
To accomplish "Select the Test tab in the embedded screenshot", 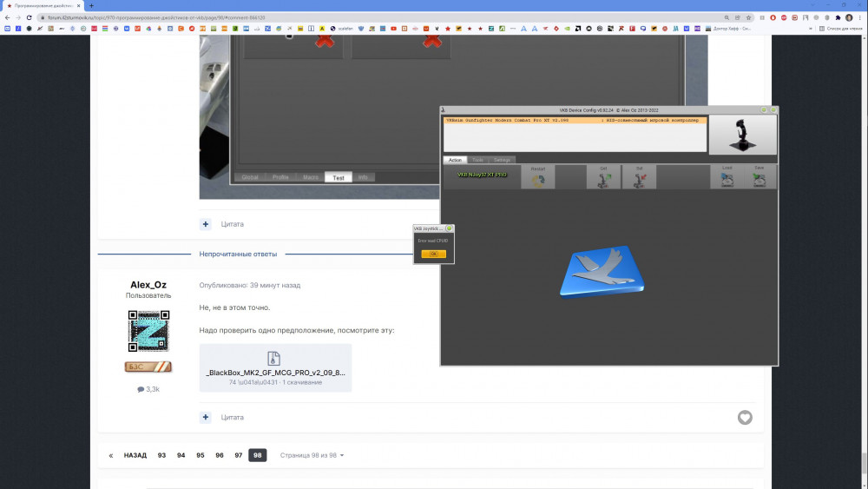I will [339, 178].
